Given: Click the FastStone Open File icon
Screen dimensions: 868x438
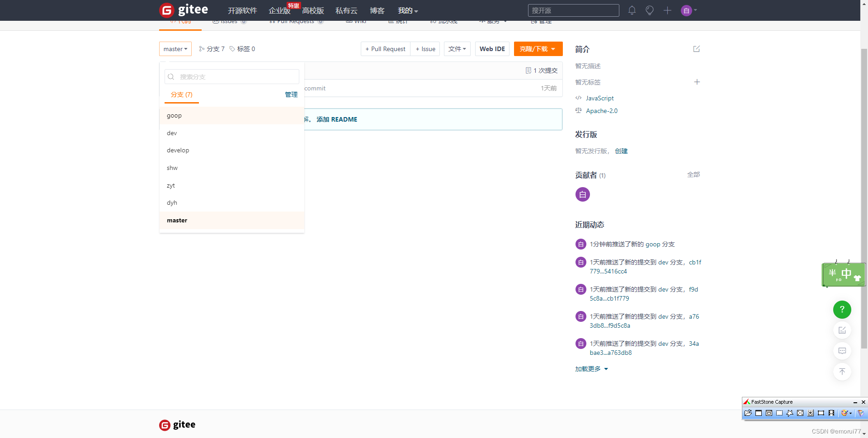Looking at the screenshot, I should click(x=748, y=413).
